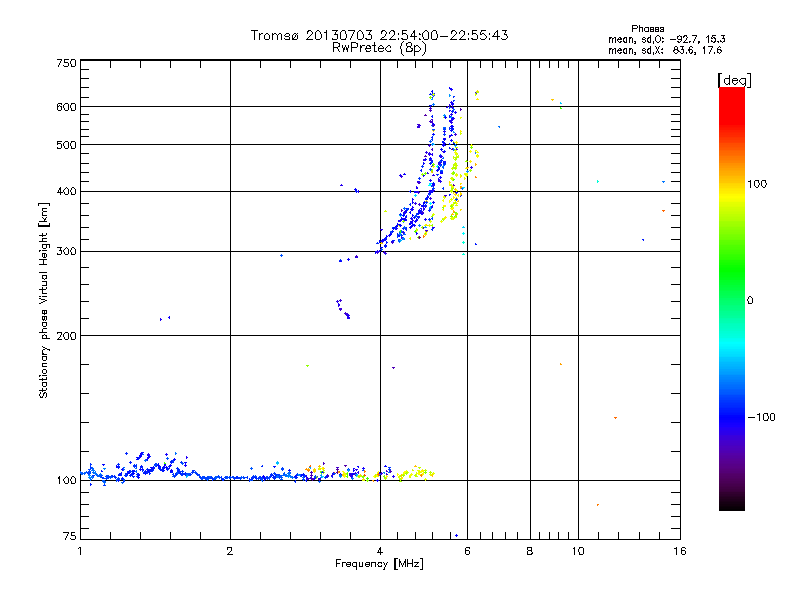Viewport: 800px width, 600px height.
Task: Click the y-axis tick label "300"
Action: point(66,251)
